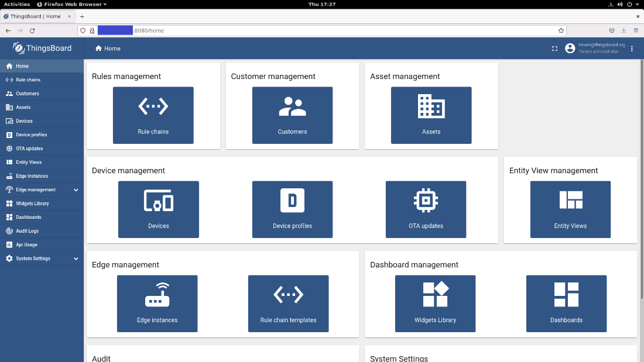Viewport: 644px width, 362px height.
Task: Open the Edge instances card
Action: pyautogui.click(x=157, y=304)
